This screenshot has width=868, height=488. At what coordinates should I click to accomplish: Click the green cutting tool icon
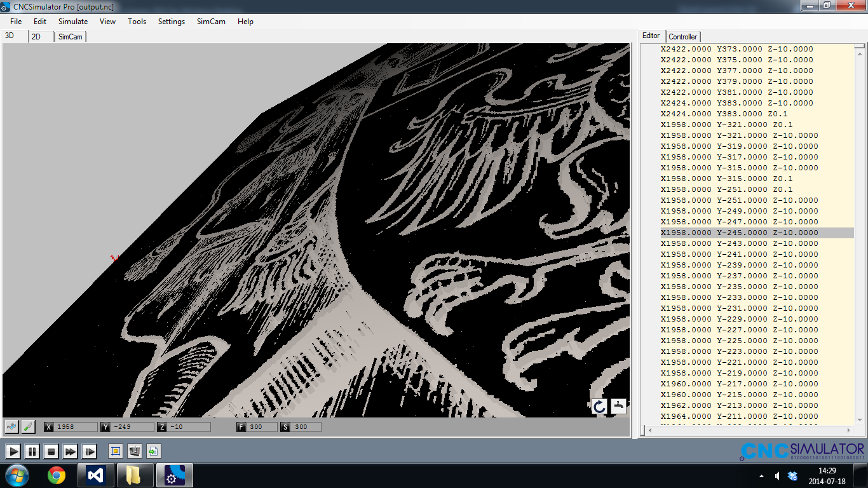point(28,427)
